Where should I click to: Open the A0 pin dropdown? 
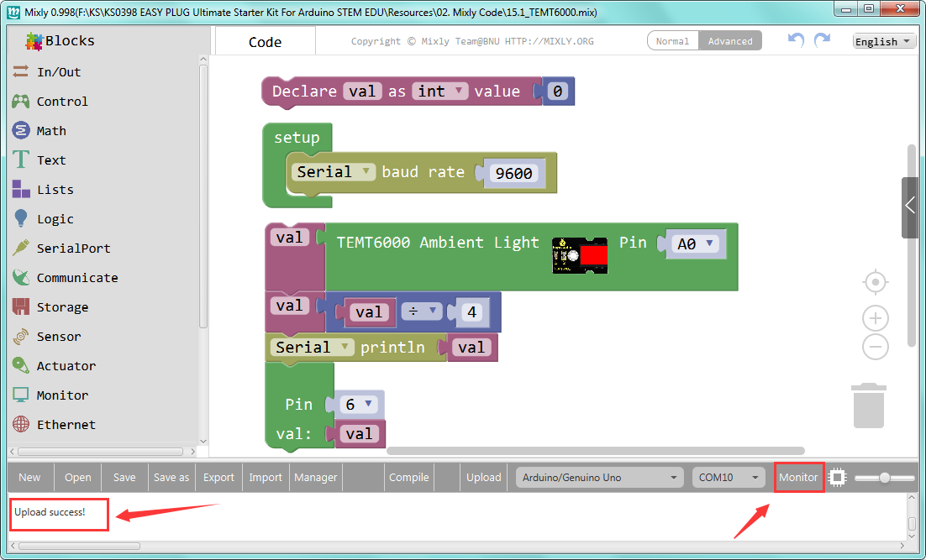pyautogui.click(x=696, y=243)
